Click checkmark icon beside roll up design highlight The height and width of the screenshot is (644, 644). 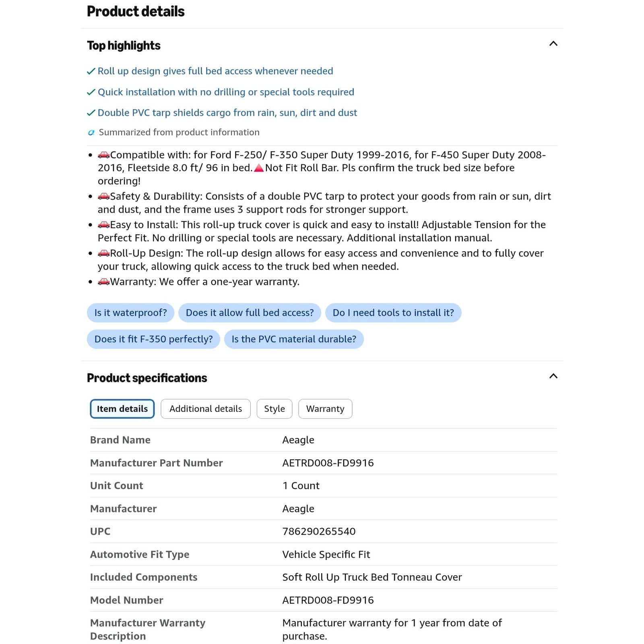point(91,72)
